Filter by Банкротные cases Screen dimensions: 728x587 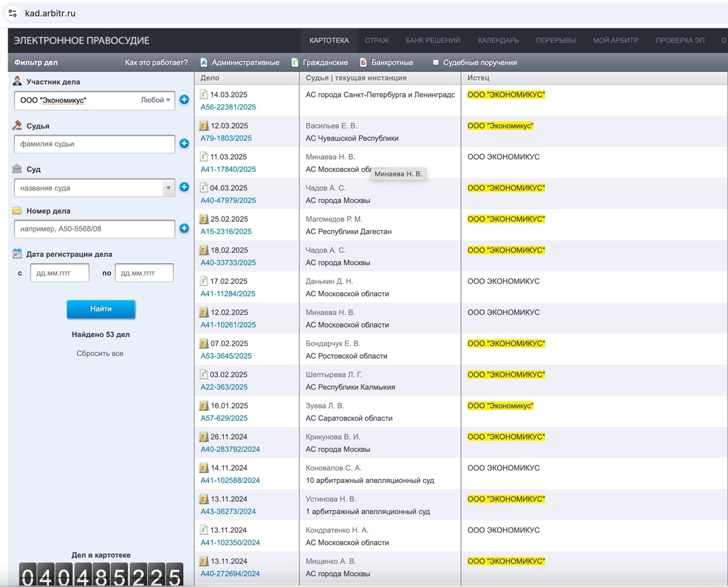coord(392,62)
